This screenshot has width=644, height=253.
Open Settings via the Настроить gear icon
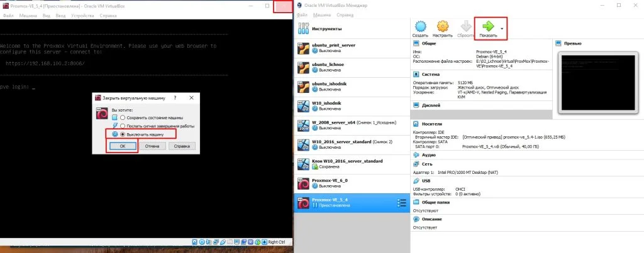point(442,26)
